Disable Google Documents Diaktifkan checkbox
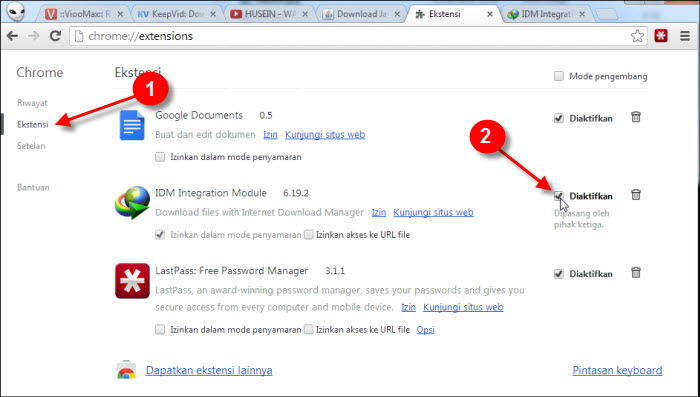 click(x=558, y=118)
